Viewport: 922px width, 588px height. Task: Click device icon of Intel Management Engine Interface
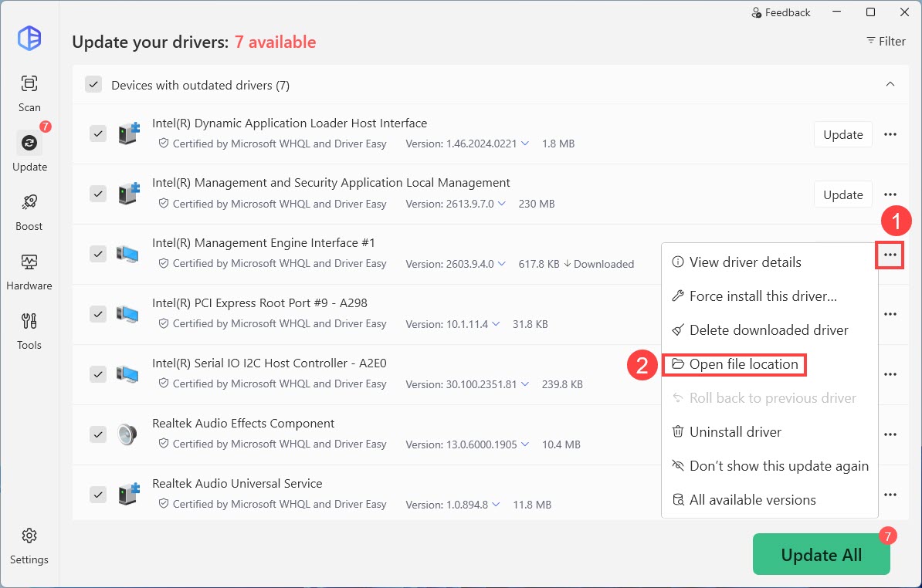pos(127,254)
